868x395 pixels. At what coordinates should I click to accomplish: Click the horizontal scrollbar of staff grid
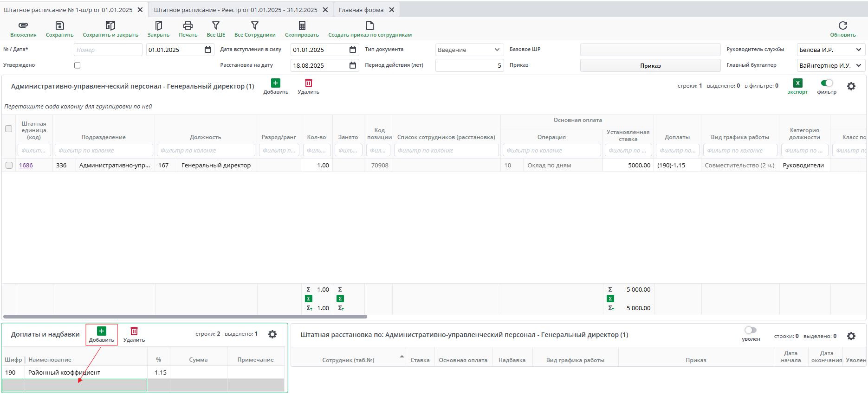pos(185,317)
